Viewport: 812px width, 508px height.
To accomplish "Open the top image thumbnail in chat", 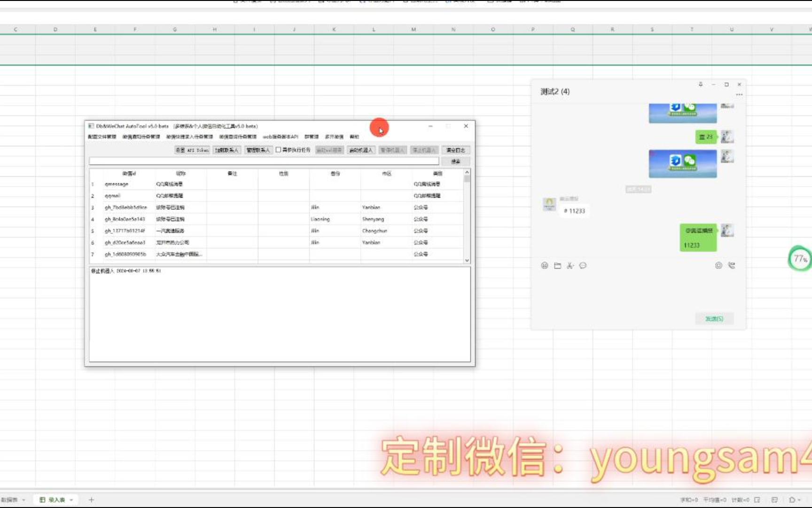I will click(x=683, y=113).
